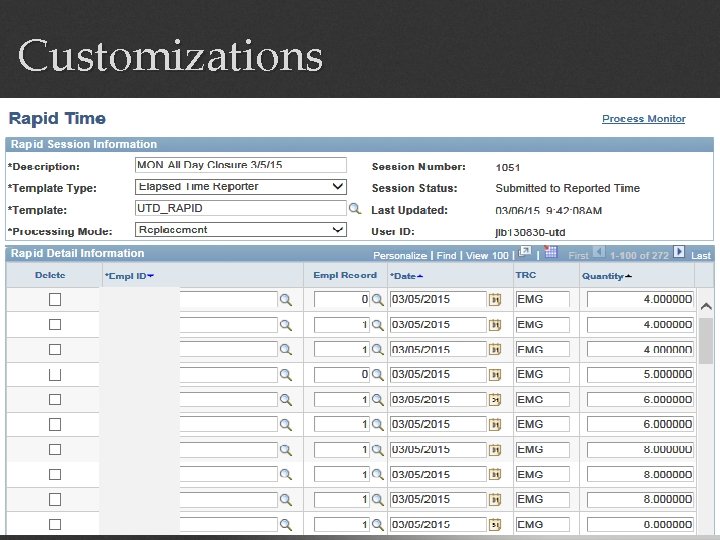The width and height of the screenshot is (720, 540).
Task: Open Empl ID lookup in last visible row
Action: 285,524
